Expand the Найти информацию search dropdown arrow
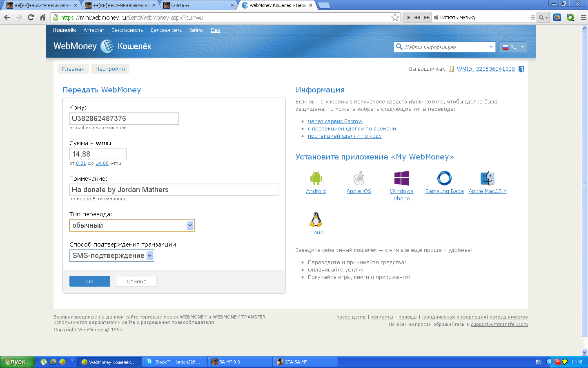This screenshot has width=588, height=368. pyautogui.click(x=491, y=47)
